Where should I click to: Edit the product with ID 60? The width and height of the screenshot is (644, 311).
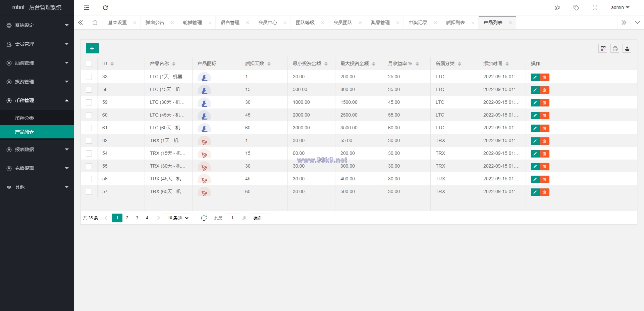tap(535, 116)
